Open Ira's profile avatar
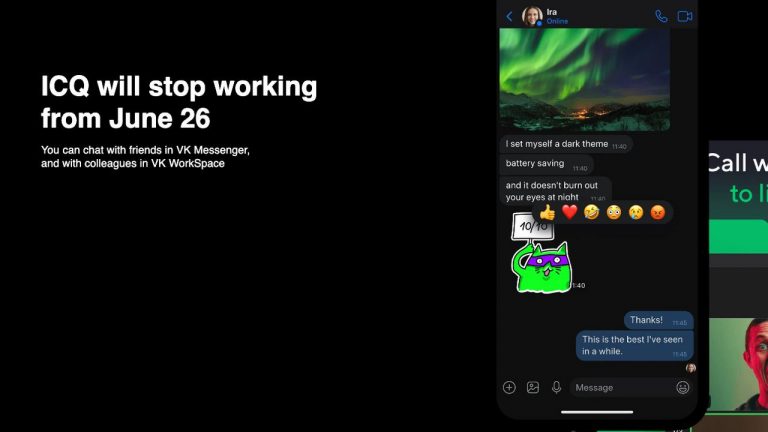Screen dimensions: 768x432 click(532, 16)
